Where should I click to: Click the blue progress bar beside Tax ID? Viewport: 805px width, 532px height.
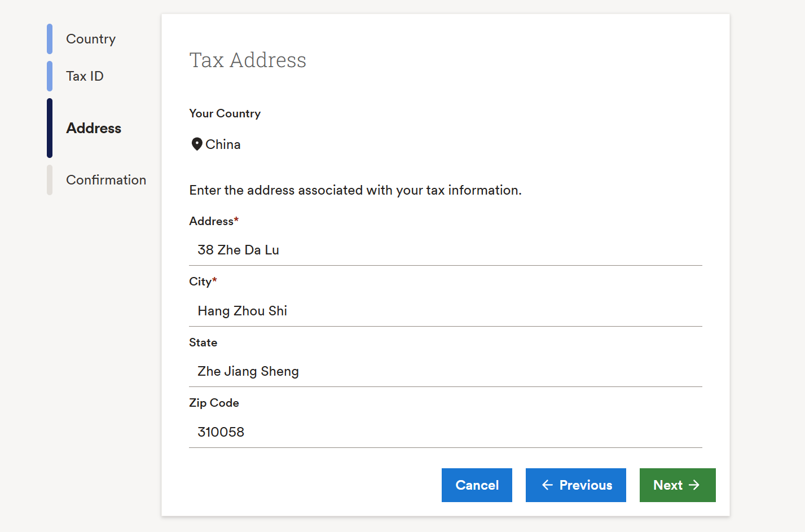coord(50,76)
